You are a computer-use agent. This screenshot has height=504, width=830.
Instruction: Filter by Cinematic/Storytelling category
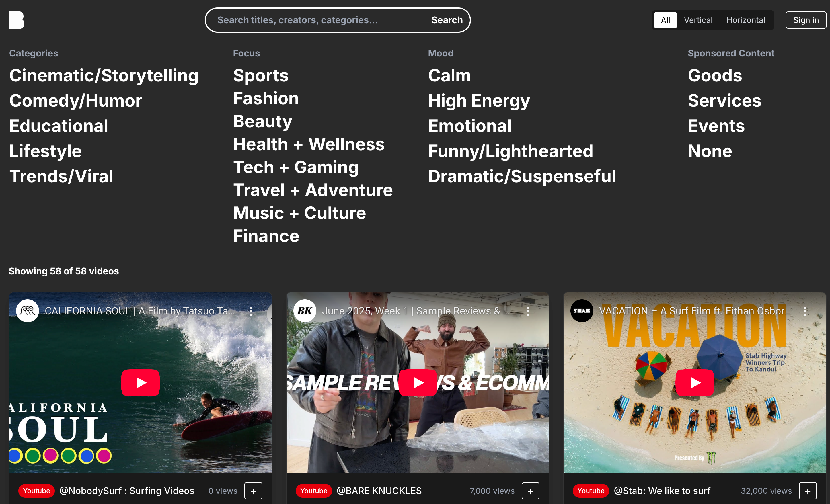pos(104,75)
